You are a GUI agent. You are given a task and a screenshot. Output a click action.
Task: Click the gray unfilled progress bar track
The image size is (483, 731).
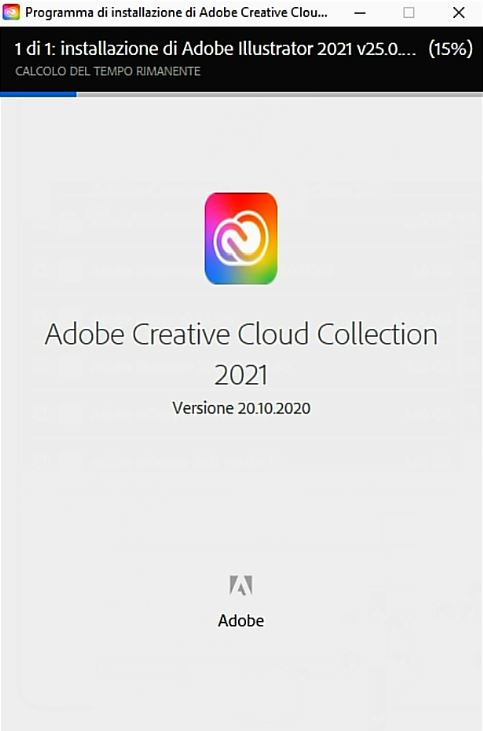(280, 95)
